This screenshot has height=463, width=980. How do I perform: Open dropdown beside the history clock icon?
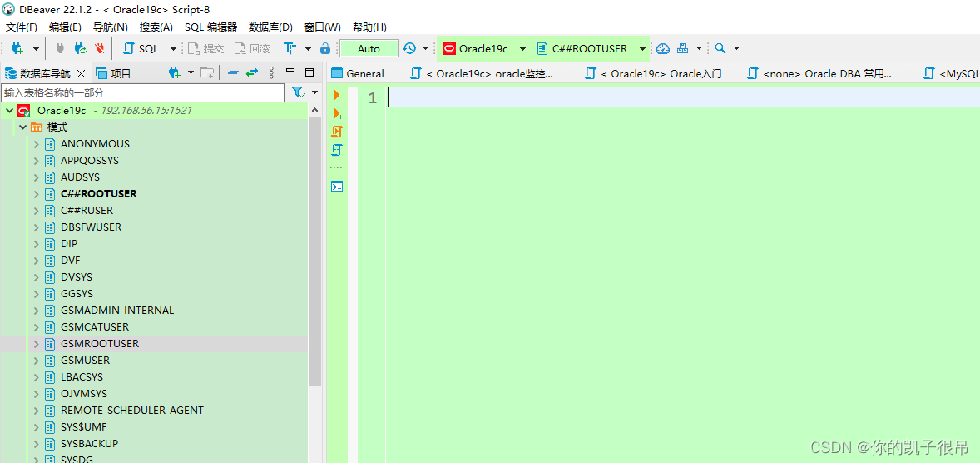(426, 49)
